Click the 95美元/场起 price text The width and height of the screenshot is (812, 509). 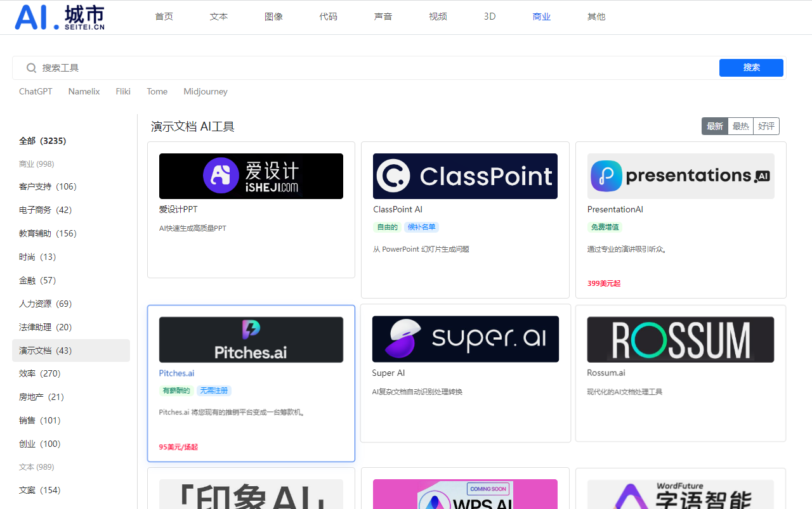pos(178,447)
